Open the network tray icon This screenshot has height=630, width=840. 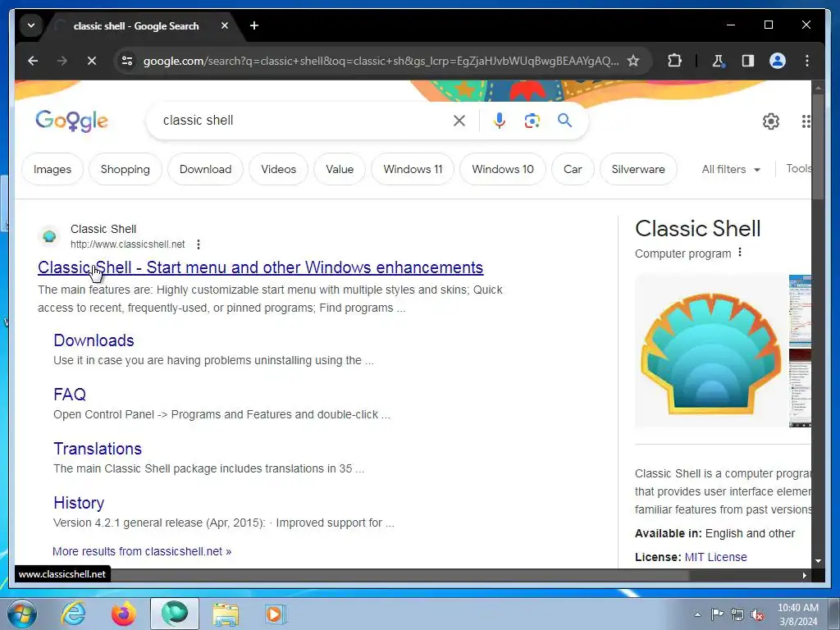click(737, 614)
